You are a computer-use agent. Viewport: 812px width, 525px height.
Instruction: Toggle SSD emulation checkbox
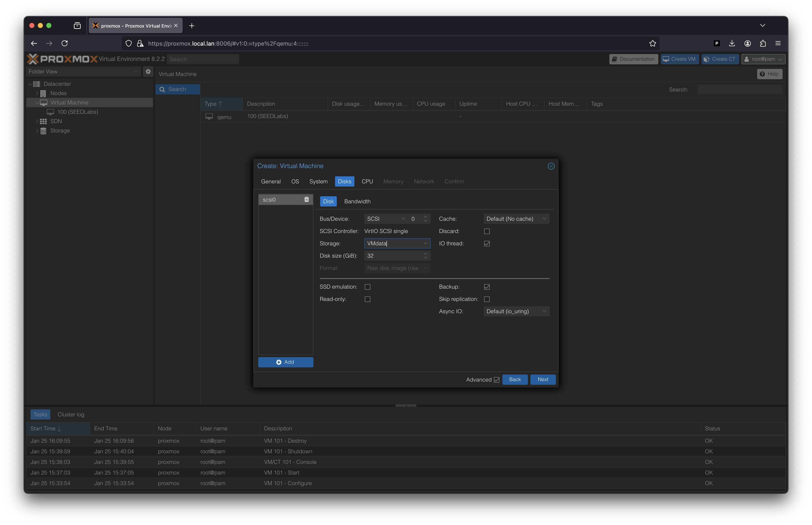coord(367,287)
